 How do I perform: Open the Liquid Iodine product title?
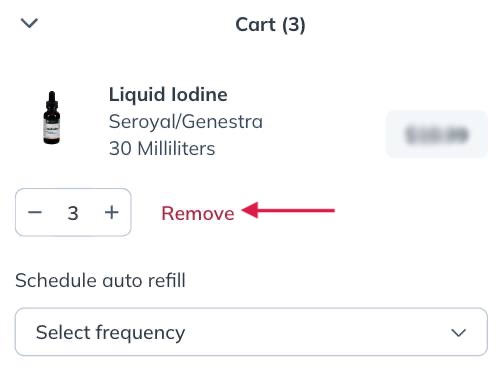pyautogui.click(x=168, y=95)
